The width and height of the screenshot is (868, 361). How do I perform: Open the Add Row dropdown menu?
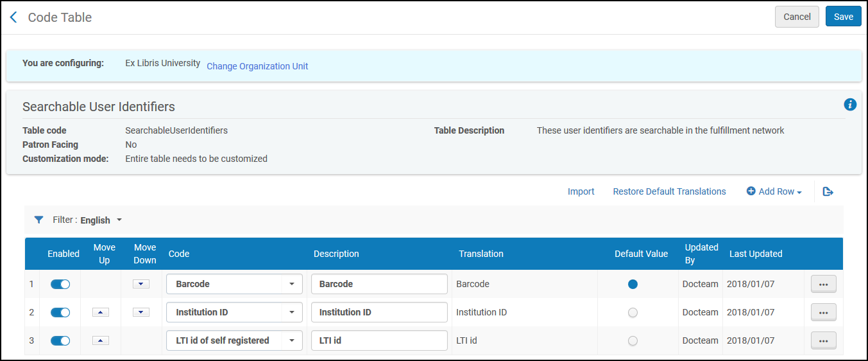click(774, 191)
